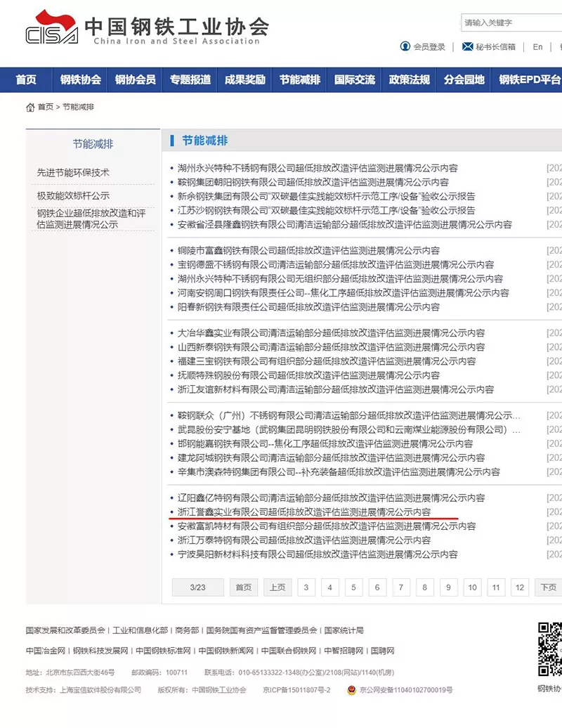Viewport: 562px width, 728px height.
Task: Click 节能减排 in the breadcrumb
Action: 78,108
